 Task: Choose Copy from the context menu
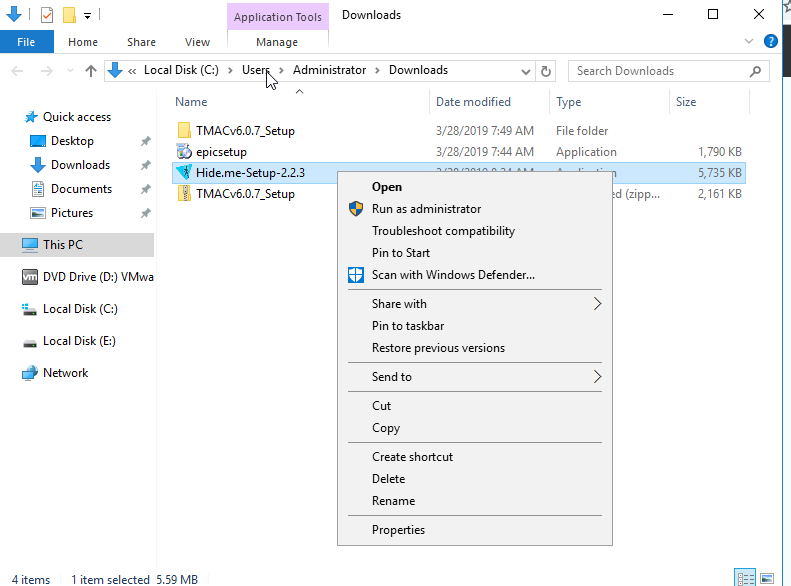[475, 428]
